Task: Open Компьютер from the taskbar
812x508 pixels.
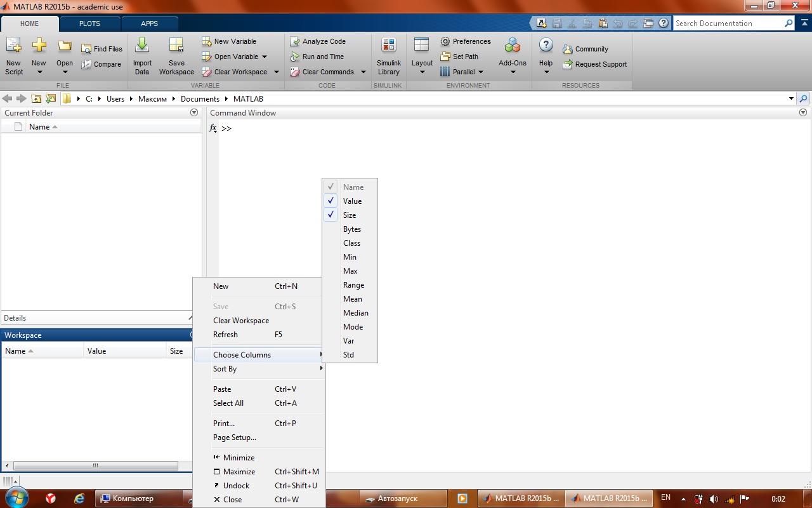Action: 137,498
